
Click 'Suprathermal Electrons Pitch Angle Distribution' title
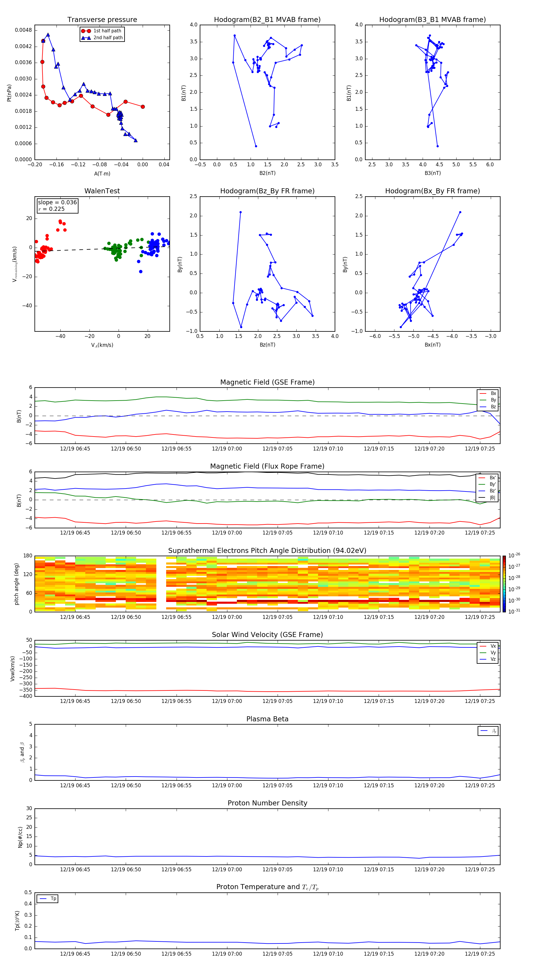click(x=267, y=551)
